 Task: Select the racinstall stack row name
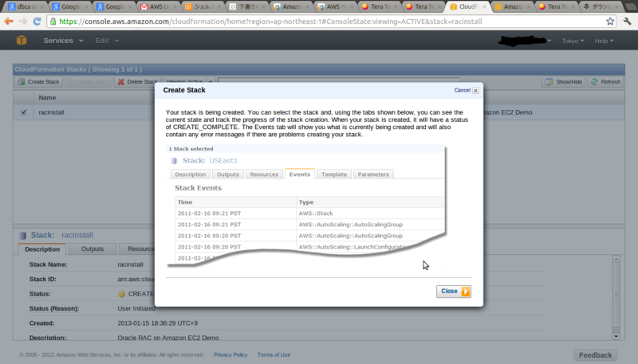pyautogui.click(x=51, y=112)
